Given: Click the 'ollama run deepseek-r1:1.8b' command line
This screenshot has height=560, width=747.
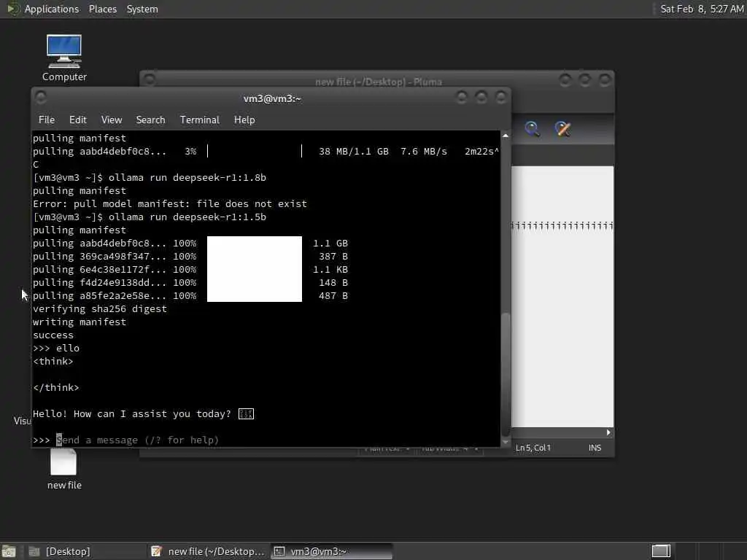Looking at the screenshot, I should tap(149, 178).
